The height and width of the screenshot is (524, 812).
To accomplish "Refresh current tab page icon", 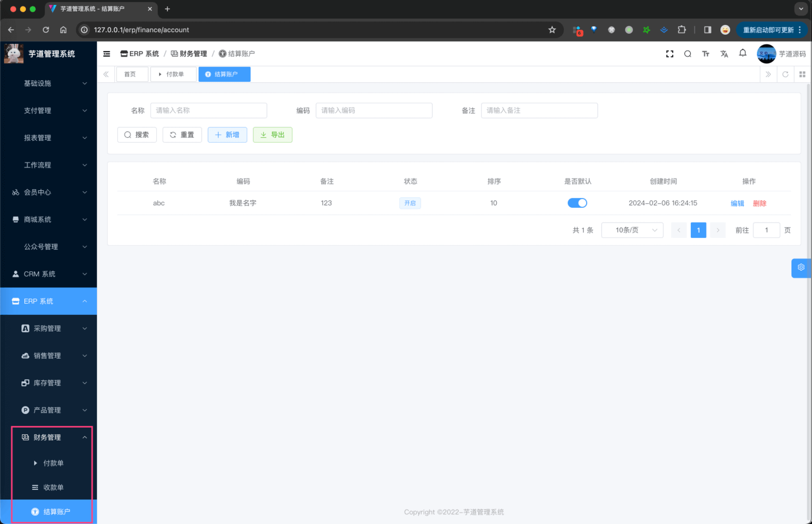I will (785, 74).
